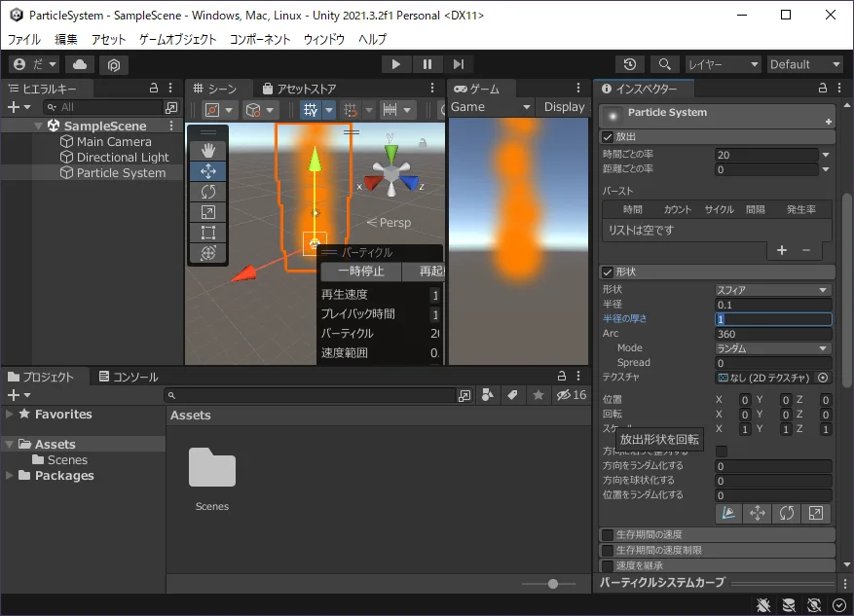This screenshot has height=616, width=854.
Task: Toggle grid visibility icon in scene toolbar
Action: (311, 110)
